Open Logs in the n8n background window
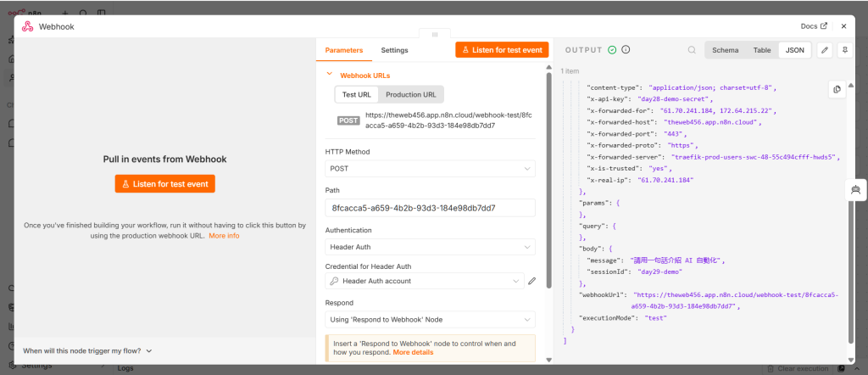 125,368
